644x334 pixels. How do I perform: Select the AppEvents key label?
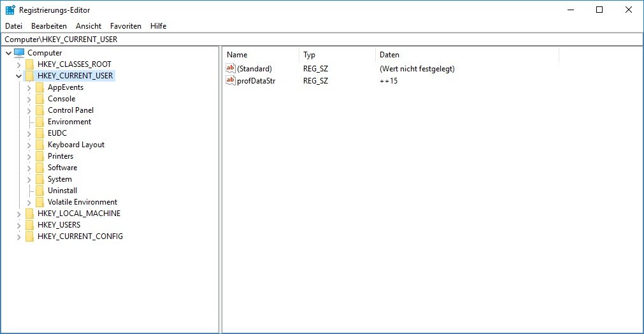[x=66, y=87]
